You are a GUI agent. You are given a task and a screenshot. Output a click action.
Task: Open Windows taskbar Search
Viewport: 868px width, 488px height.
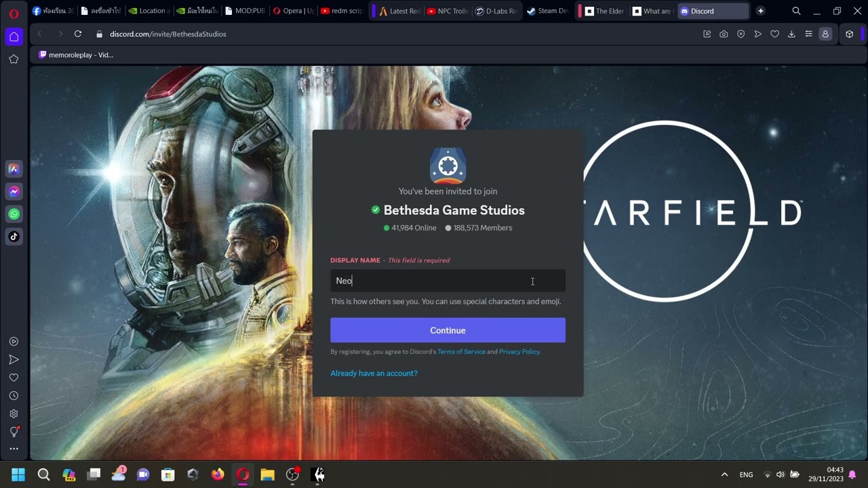(x=43, y=474)
